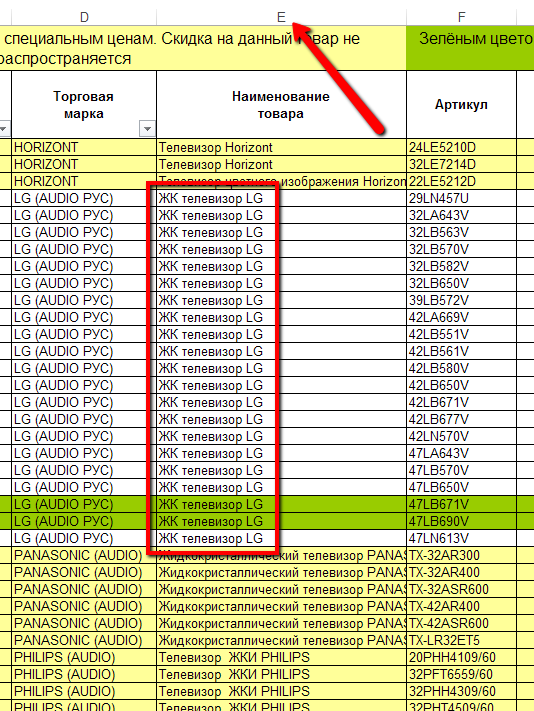Viewport: 534px width, 711px height.
Task: Select article cell TX-32AR300
Action: click(461, 555)
